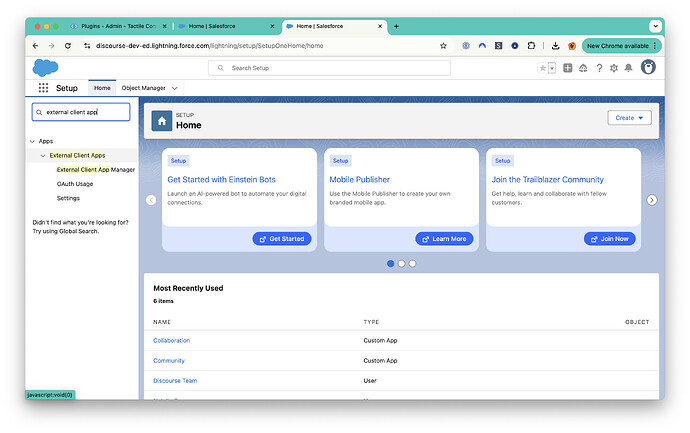
Task: Open the Help question mark icon
Action: coord(599,68)
